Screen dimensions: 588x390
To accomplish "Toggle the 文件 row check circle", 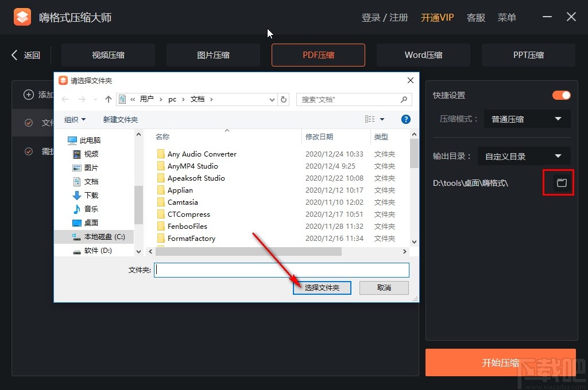I will click(x=29, y=123).
